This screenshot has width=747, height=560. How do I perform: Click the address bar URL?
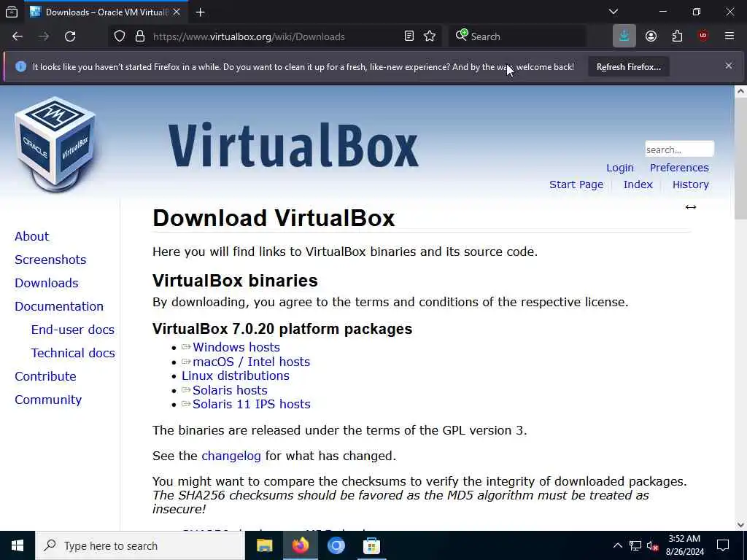point(249,36)
